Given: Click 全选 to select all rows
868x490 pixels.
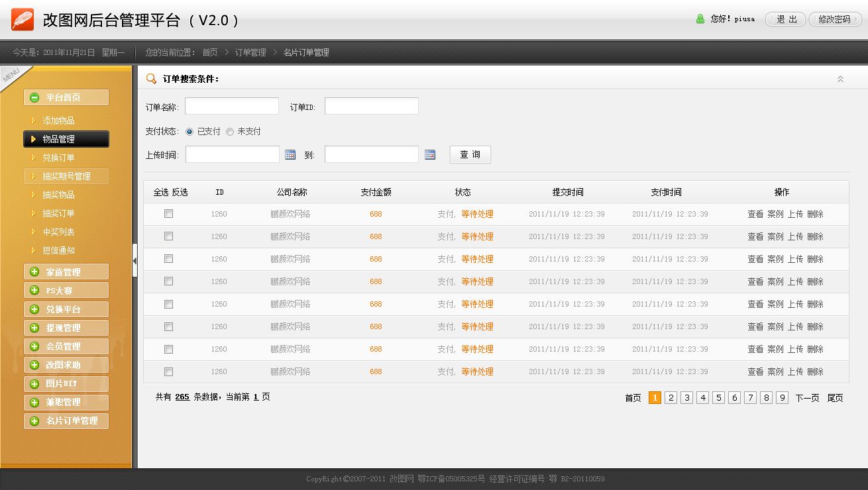Looking at the screenshot, I should (161, 192).
